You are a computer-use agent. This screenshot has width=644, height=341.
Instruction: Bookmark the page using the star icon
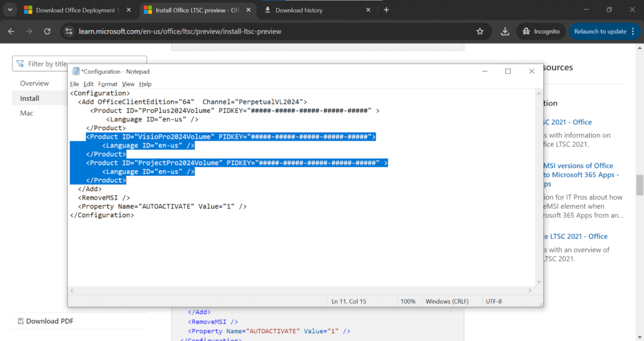[480, 31]
